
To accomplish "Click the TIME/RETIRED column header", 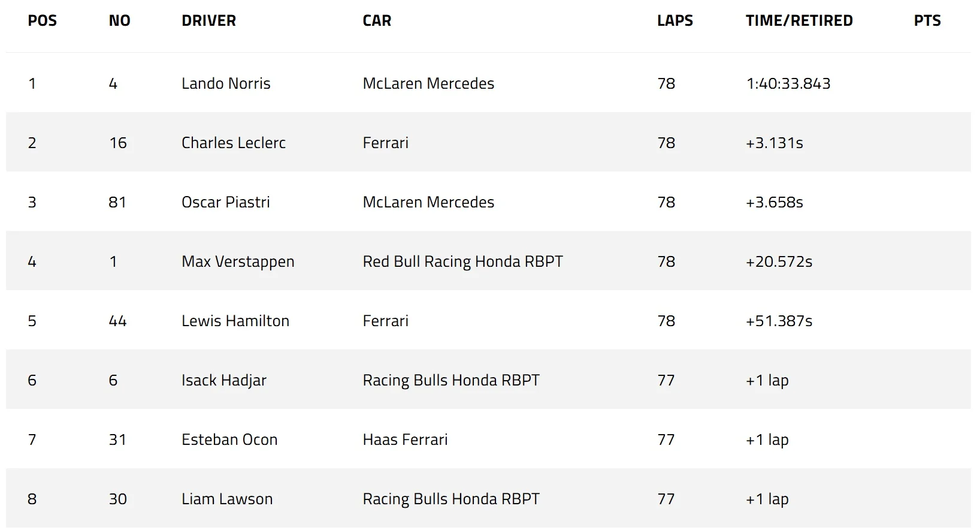I will pos(798,21).
